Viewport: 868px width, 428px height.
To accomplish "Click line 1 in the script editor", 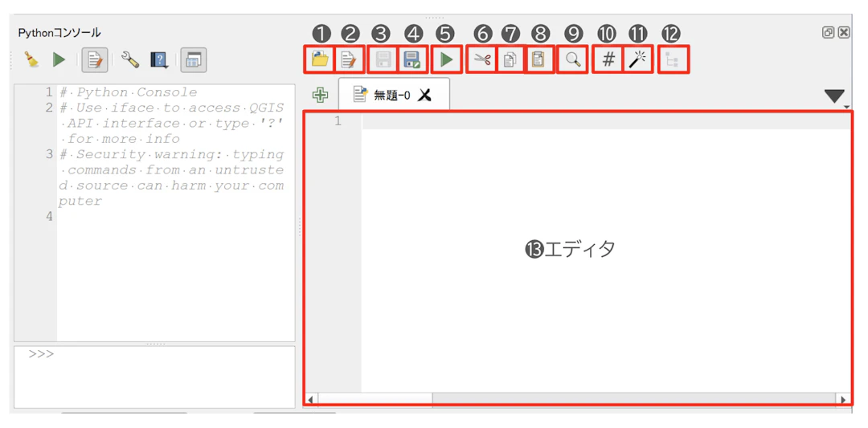I will [606, 121].
